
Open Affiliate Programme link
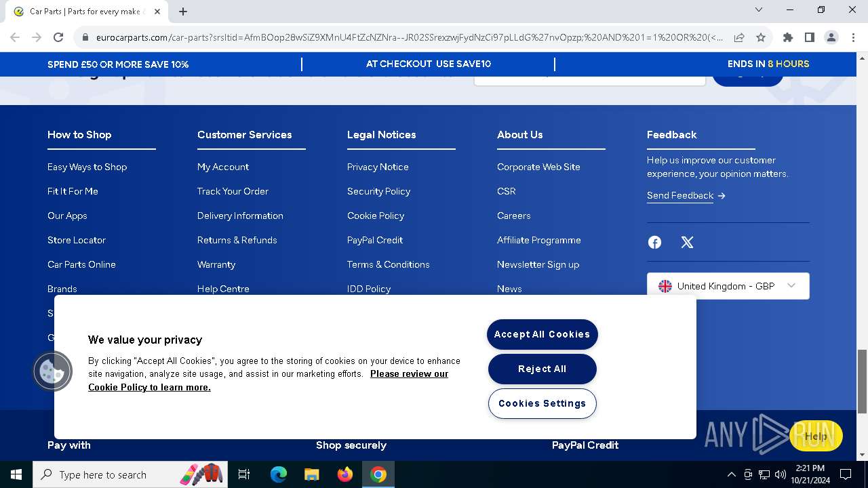point(539,240)
